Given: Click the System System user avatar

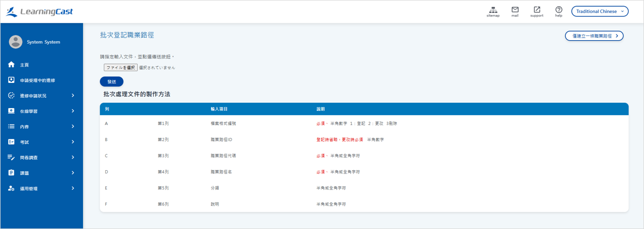Looking at the screenshot, I should 16,42.
